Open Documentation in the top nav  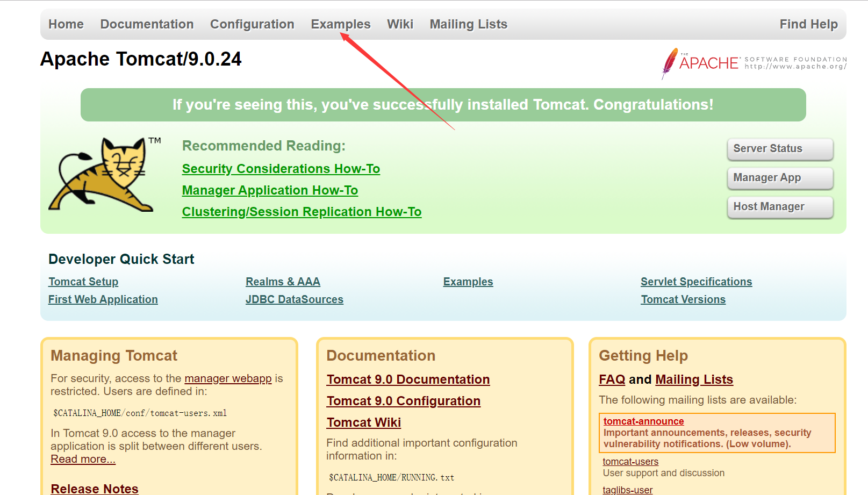coord(147,24)
